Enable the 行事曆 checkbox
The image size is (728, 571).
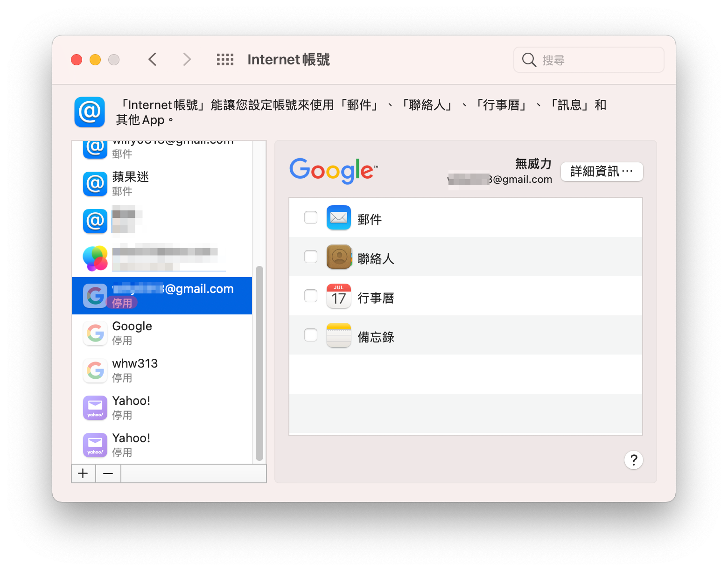[x=311, y=296]
